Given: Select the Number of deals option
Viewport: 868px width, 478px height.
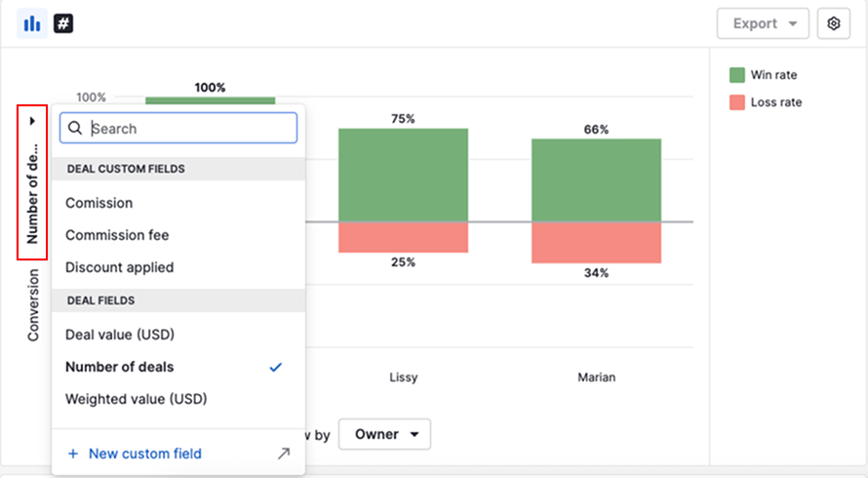Looking at the screenshot, I should (120, 367).
